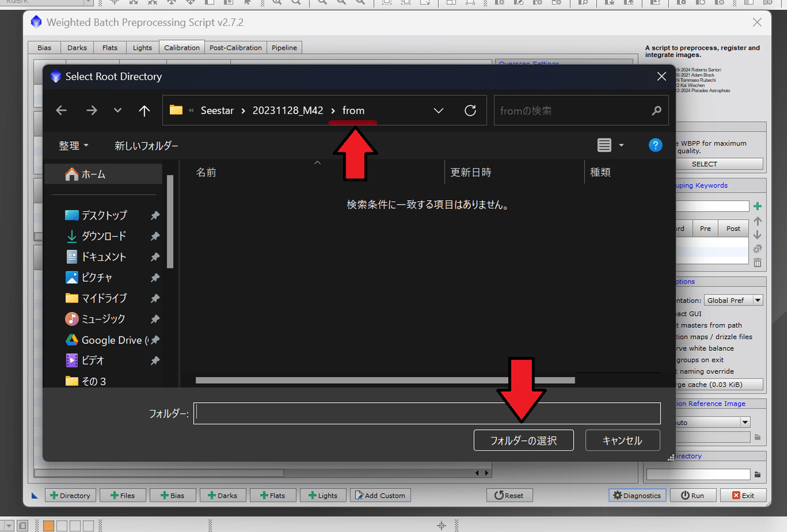Image resolution: width=787 pixels, height=532 pixels.
Task: Sort by the 種類 column header
Action: 601,173
